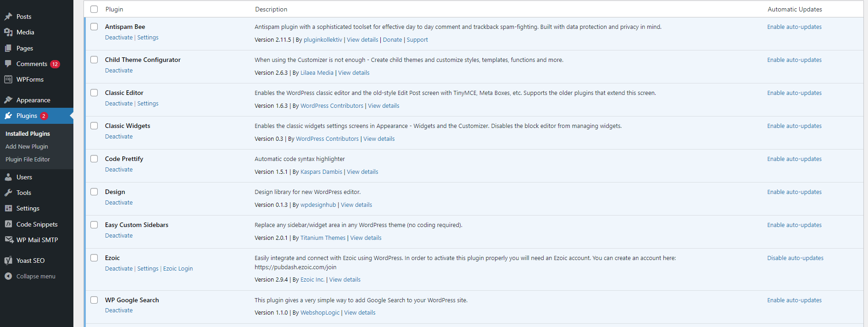Image resolution: width=868 pixels, height=327 pixels.
Task: Click the red Comments count badge 12
Action: click(55, 64)
